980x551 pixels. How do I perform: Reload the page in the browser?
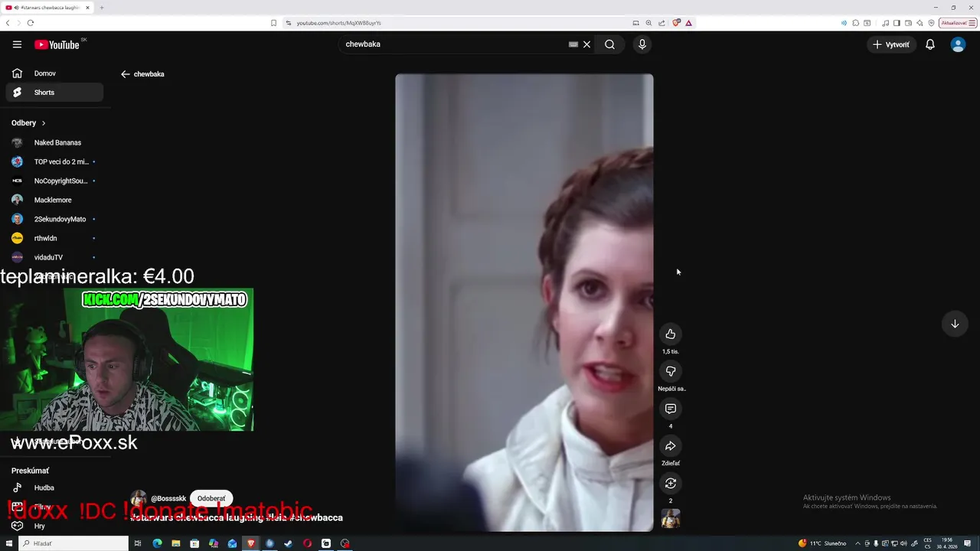coord(31,23)
